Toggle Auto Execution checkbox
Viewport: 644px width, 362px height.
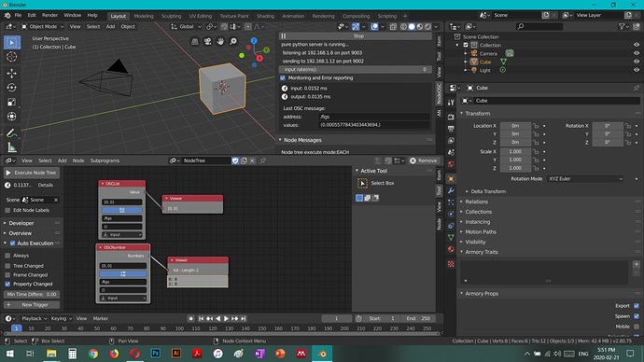(13, 244)
